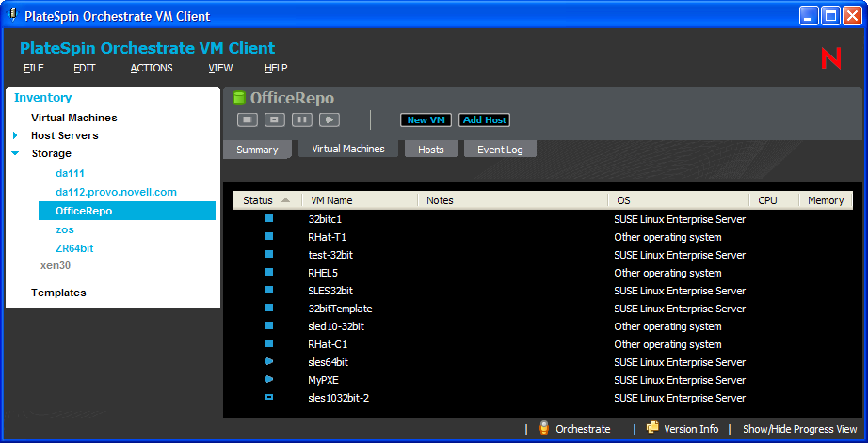The image size is (868, 443).
Task: Select the sles64bit VM name
Action: tap(329, 362)
